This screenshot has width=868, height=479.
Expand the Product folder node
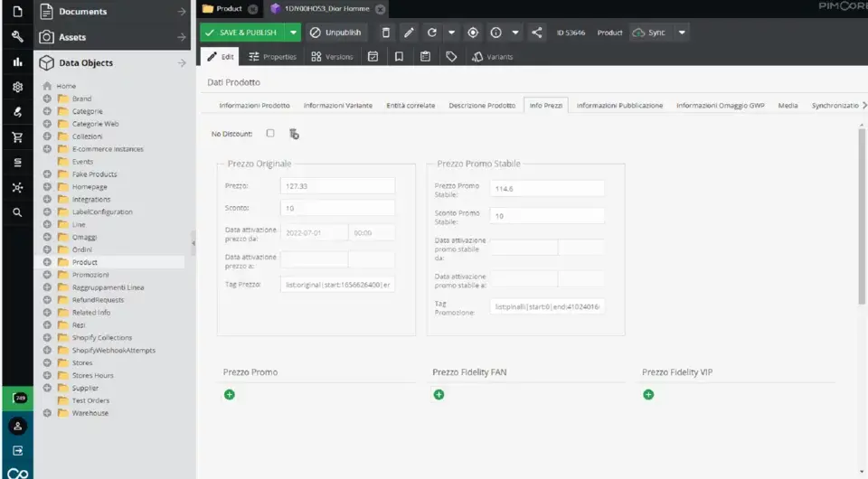47,262
